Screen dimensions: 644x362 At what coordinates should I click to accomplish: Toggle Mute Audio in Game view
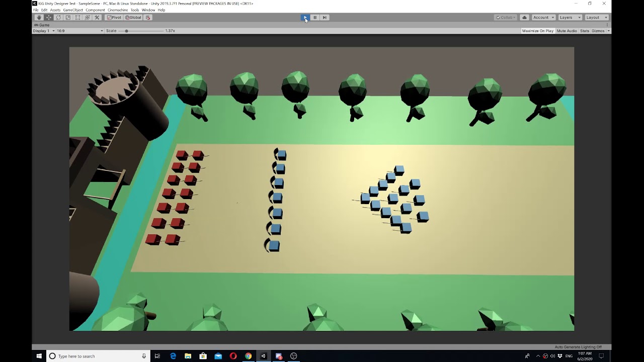coord(567,31)
